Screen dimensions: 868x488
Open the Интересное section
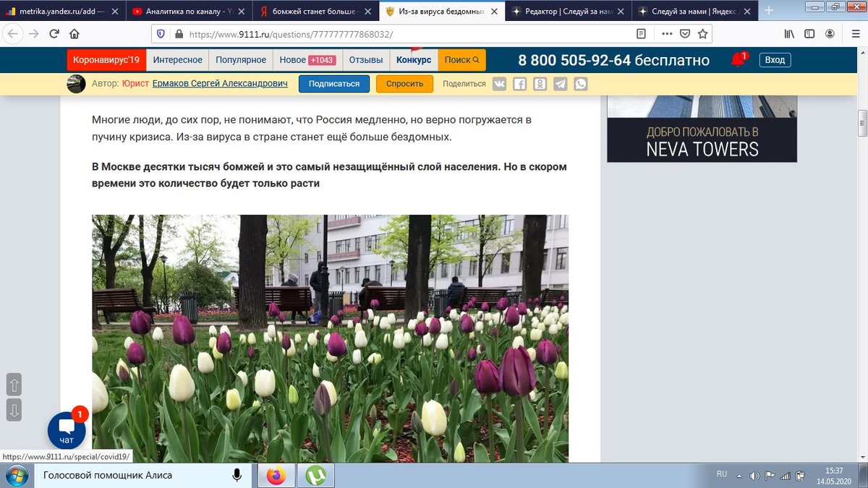pyautogui.click(x=177, y=60)
